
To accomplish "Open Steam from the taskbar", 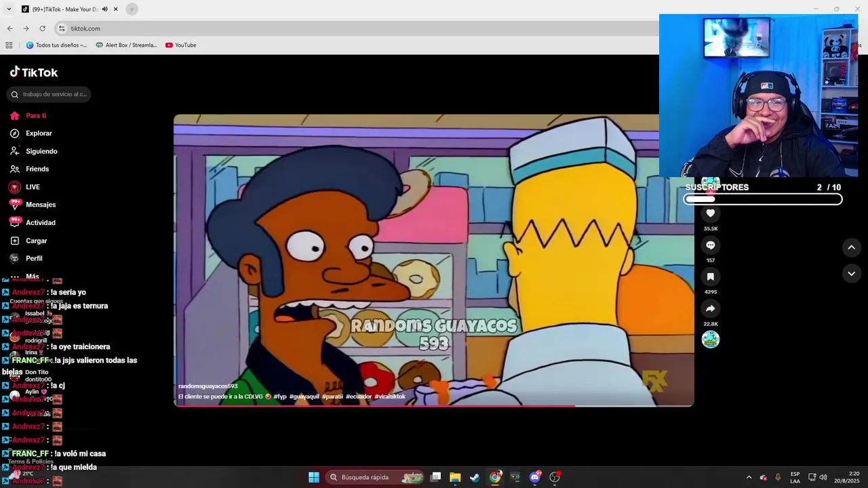I will (x=475, y=477).
